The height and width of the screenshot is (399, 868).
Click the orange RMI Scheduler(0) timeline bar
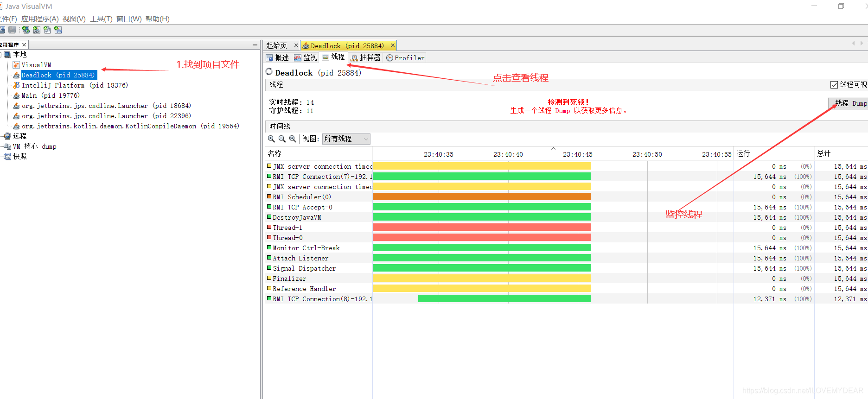[481, 196]
